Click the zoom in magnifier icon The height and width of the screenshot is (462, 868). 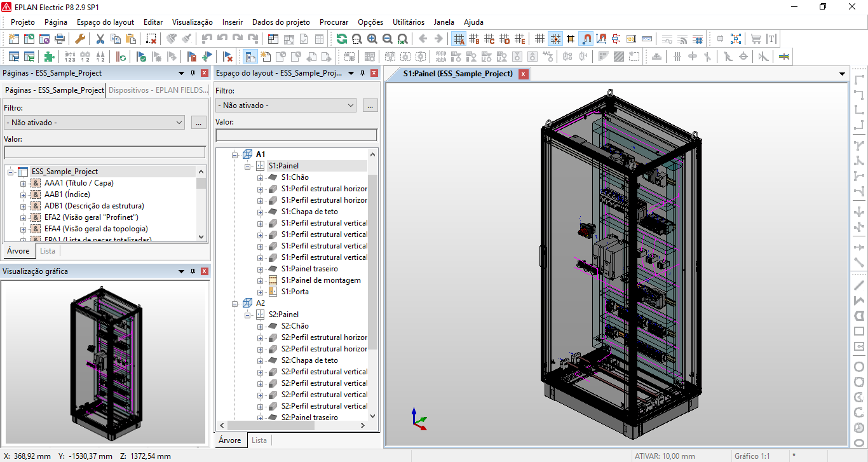click(x=372, y=39)
